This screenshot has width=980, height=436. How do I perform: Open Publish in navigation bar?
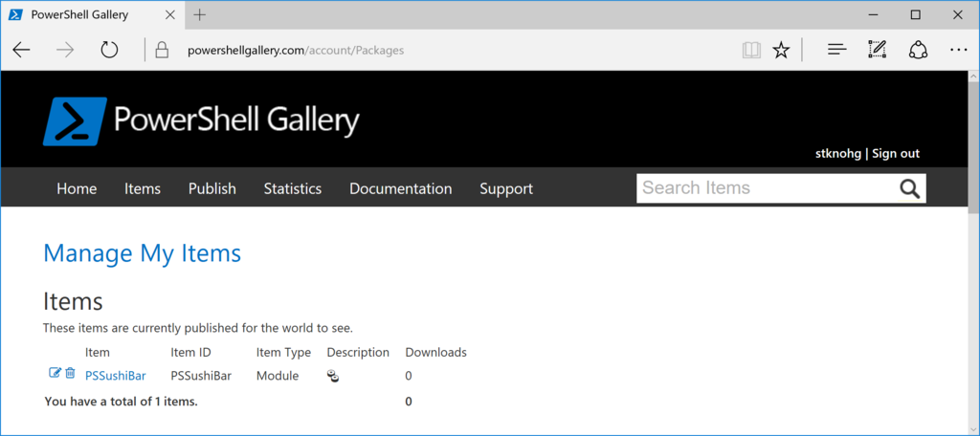point(212,188)
